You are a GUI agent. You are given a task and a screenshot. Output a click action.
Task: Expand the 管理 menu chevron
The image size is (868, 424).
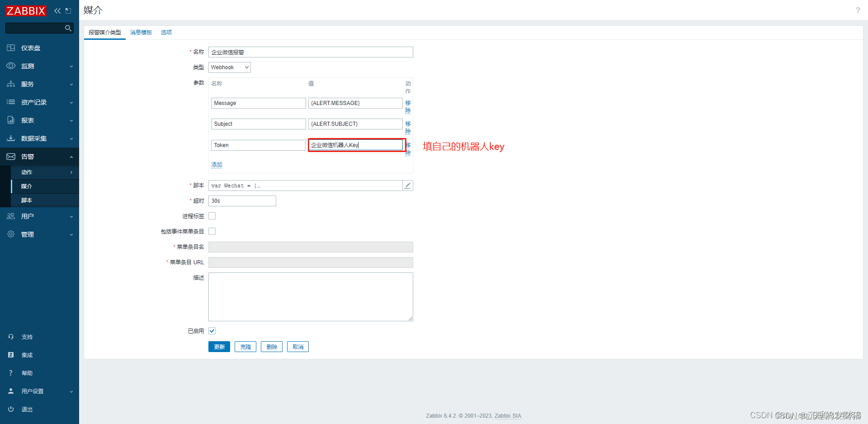click(71, 235)
